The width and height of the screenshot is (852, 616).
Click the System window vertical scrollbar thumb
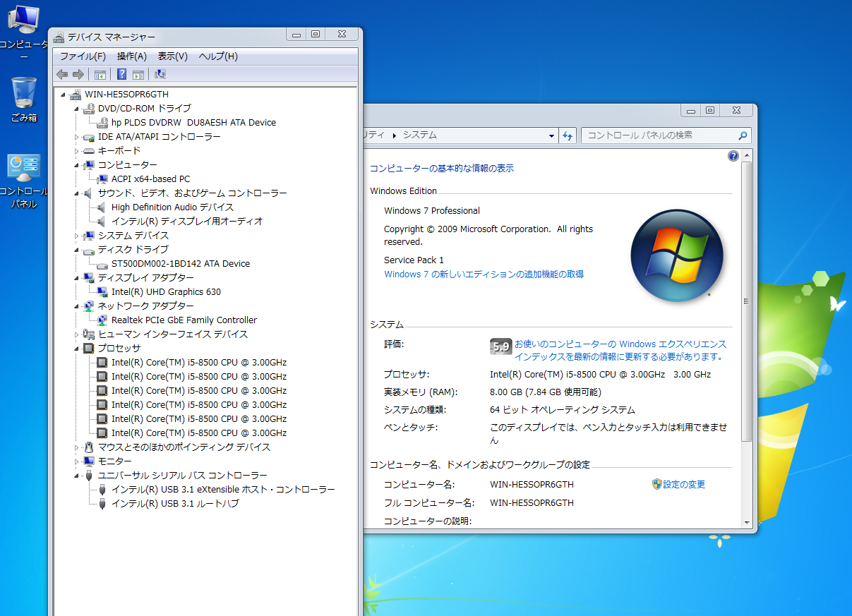745,301
